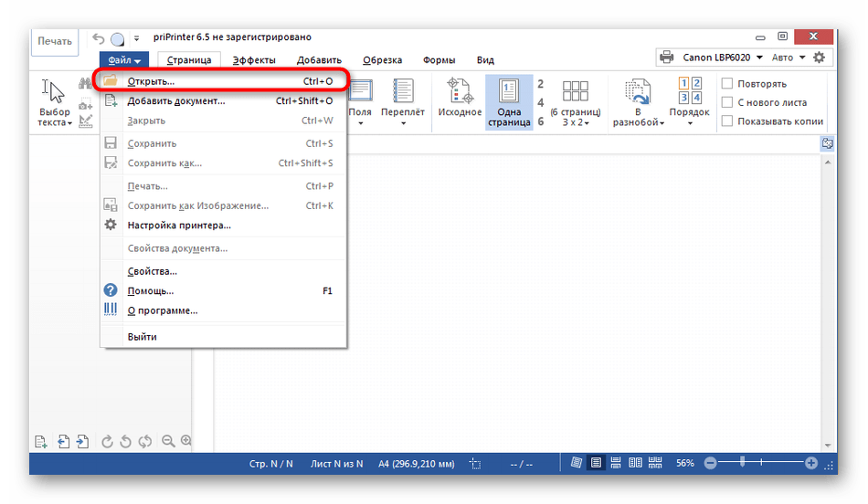The image size is (868, 504).
Task: Click the Файл menu button
Action: point(124,60)
